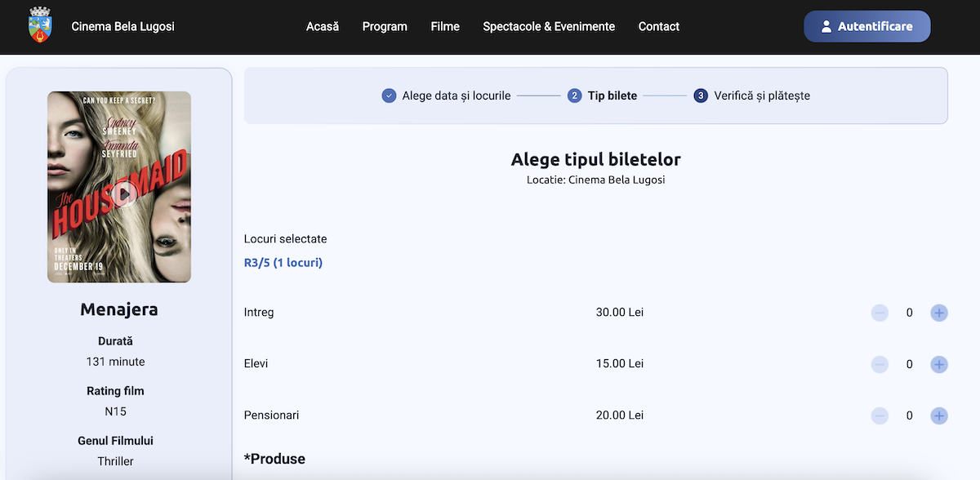Decrease Intreg ticket count with minus
Screen dimensions: 980x480
880,313
